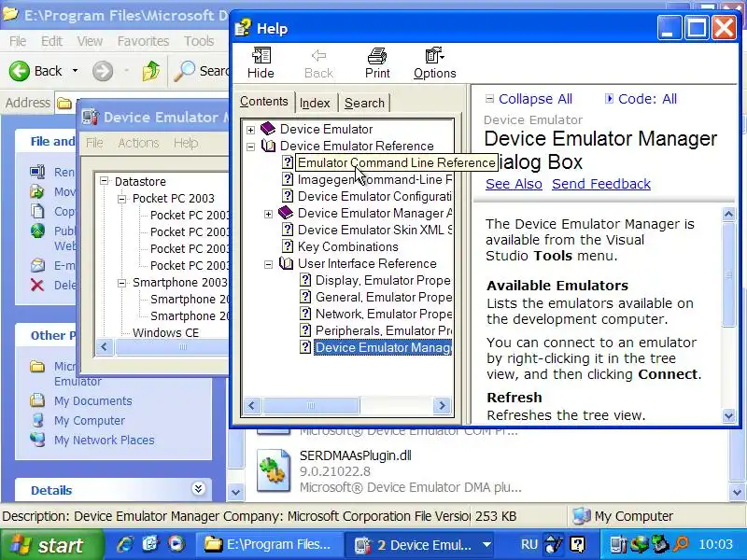Viewport: 747px width, 560px height.
Task: Expand the Device Emulator help node
Action: pos(250,130)
